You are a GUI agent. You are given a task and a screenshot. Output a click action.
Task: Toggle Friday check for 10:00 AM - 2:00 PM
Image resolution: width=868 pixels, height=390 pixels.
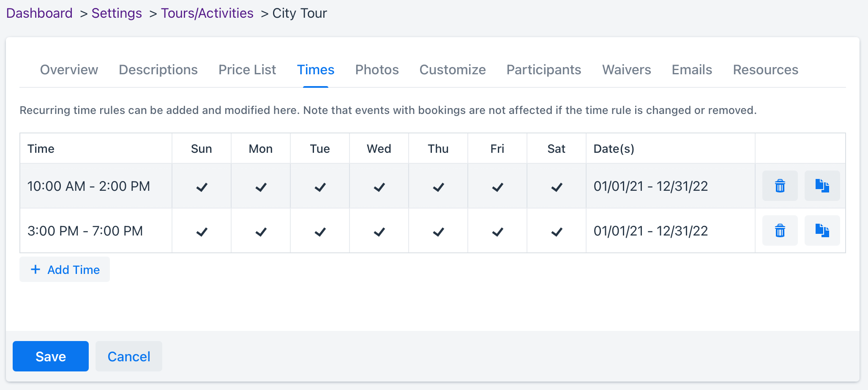(x=497, y=187)
